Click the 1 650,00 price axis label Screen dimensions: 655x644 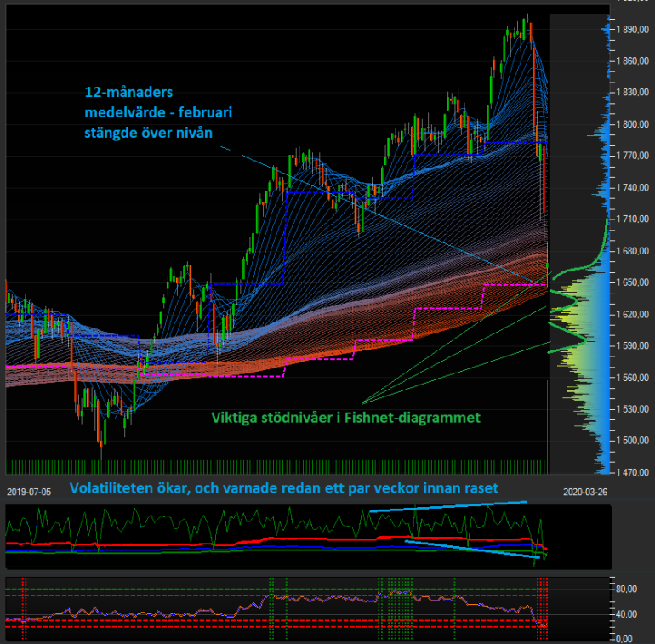point(632,282)
